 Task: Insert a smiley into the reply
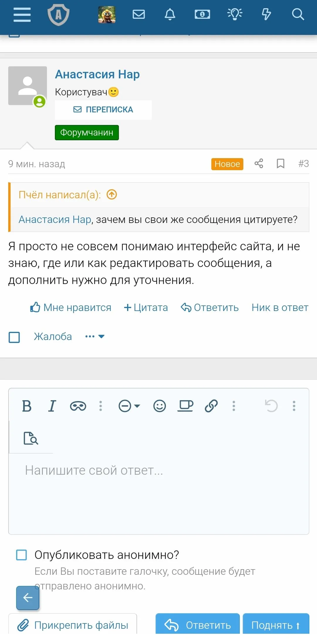coord(160,406)
